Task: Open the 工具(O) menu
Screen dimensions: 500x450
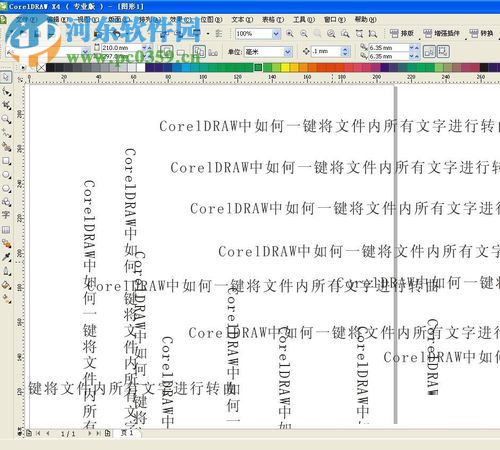Action: [304, 20]
